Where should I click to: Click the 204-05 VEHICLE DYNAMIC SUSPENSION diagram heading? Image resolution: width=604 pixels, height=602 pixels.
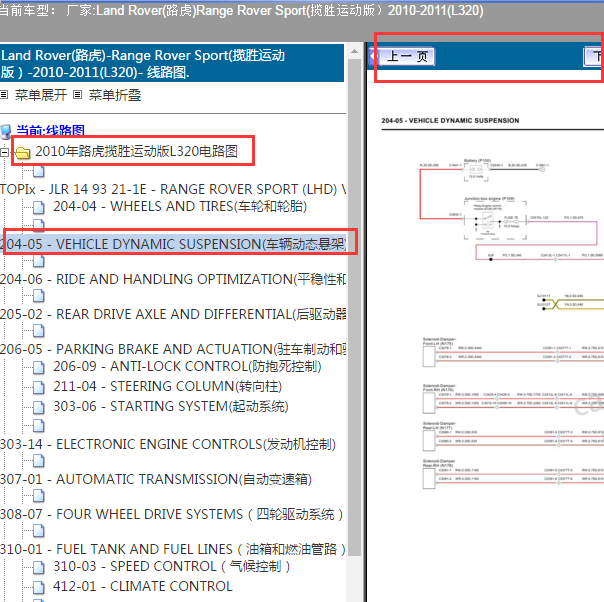pyautogui.click(x=450, y=121)
